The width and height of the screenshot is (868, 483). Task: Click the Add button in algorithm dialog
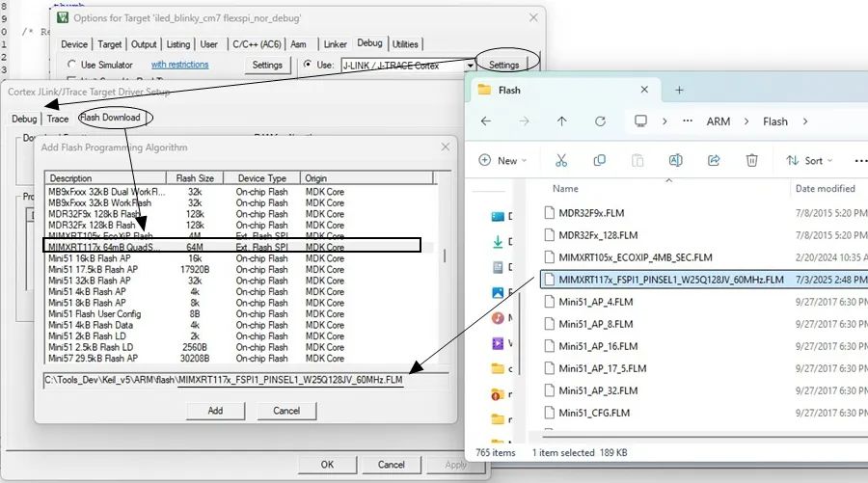pos(215,411)
